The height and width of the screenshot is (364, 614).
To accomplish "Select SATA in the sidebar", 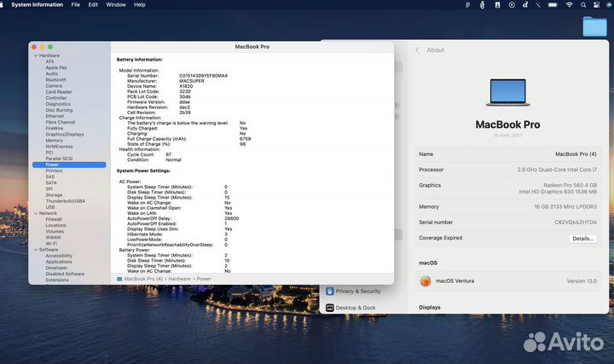I will pyautogui.click(x=51, y=182).
